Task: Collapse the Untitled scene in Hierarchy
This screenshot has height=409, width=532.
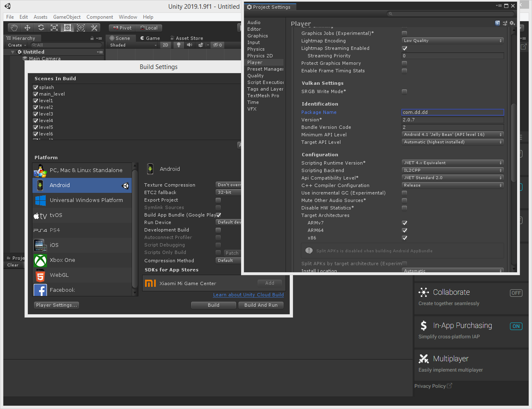Action: pyautogui.click(x=12, y=52)
